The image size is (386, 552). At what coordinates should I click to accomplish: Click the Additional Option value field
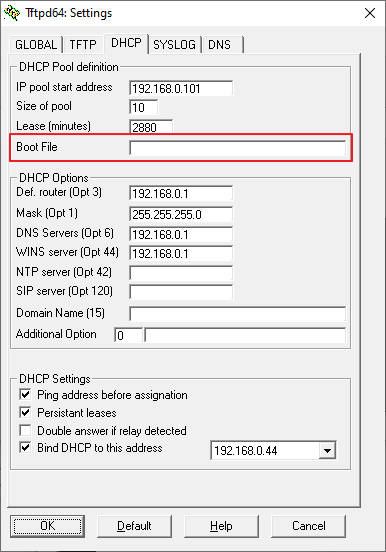tap(245, 335)
